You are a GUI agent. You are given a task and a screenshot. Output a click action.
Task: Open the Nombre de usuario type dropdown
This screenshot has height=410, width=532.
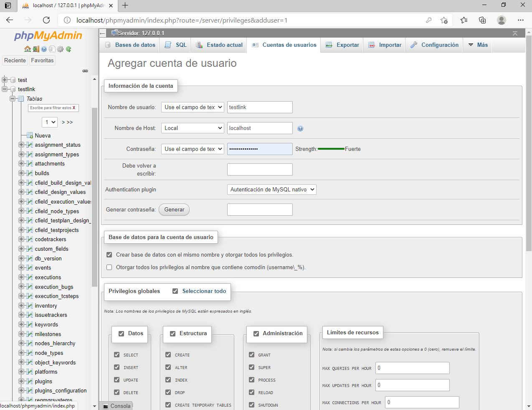[x=193, y=107]
